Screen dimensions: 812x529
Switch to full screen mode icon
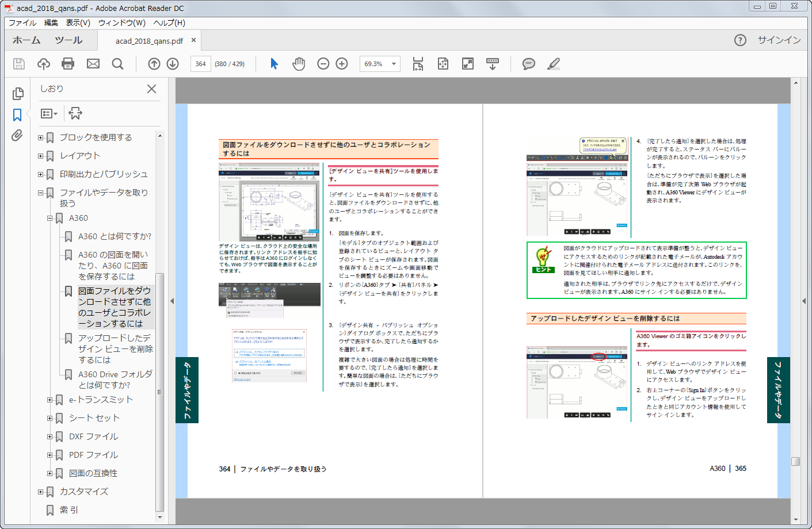click(468, 64)
